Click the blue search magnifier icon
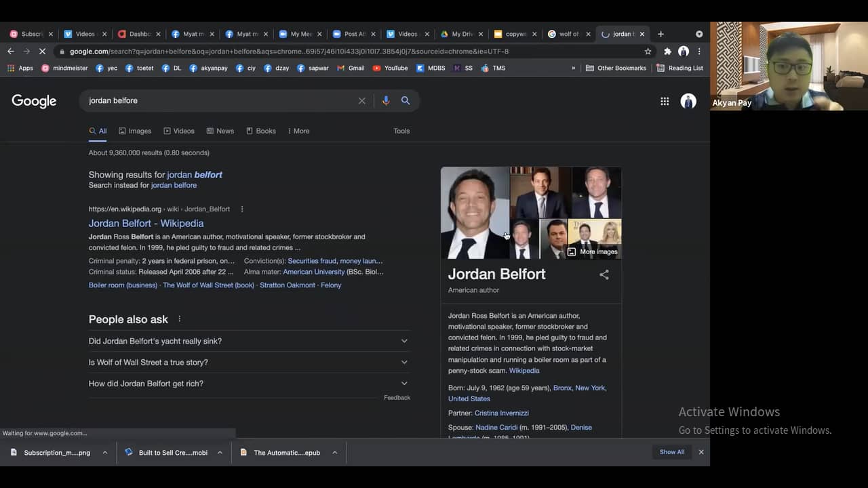Viewport: 868px width, 488px height. pos(406,100)
